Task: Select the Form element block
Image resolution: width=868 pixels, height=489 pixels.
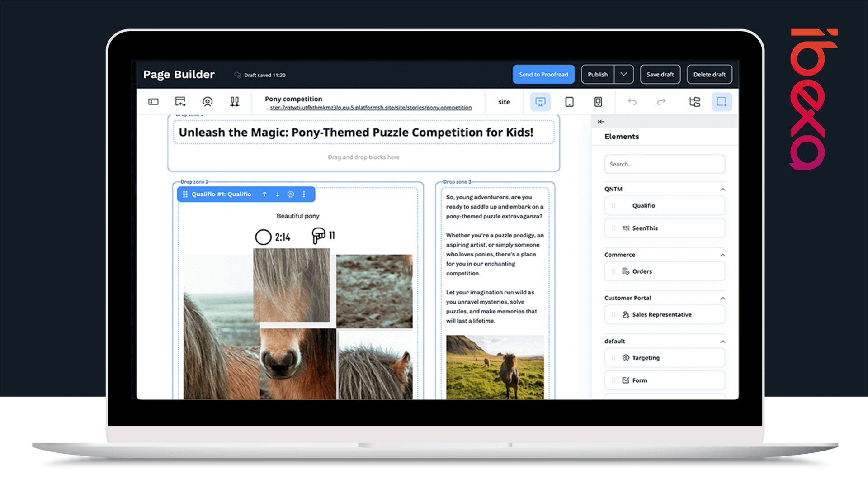Action: click(x=665, y=380)
